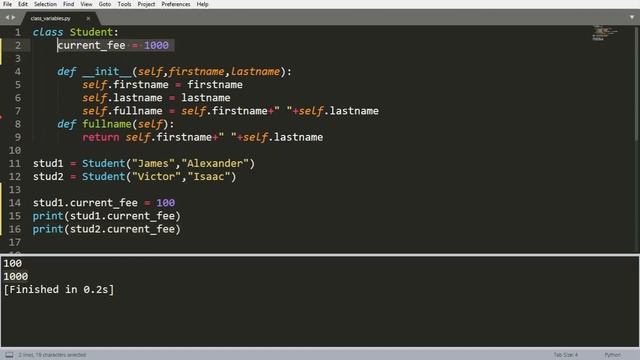This screenshot has width=640, height=360.
Task: Click '[Finished in 0.2s]' build message
Action: point(59,290)
